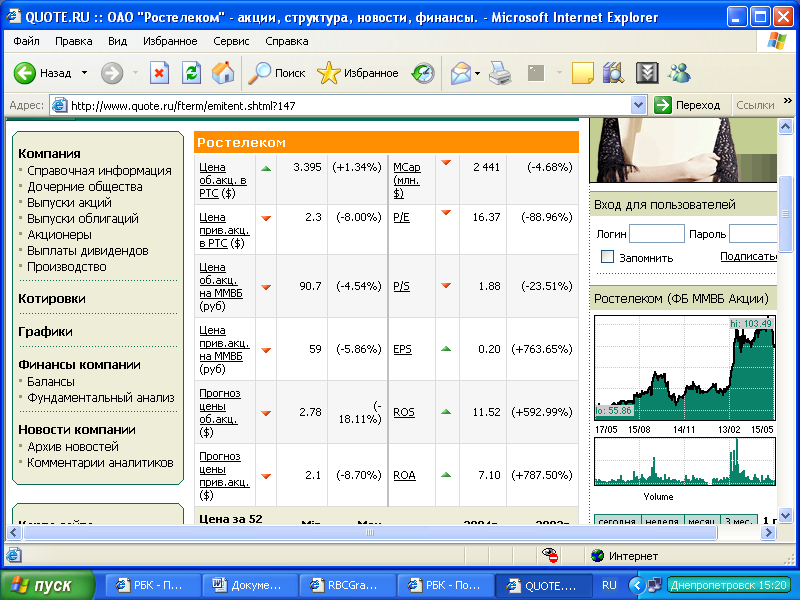Open the Back button history dropdown arrow
This screenshot has width=800, height=600.
coord(85,73)
